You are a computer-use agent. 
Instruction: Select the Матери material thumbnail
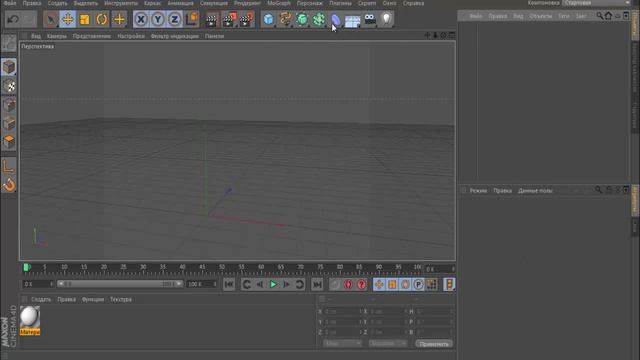pyautogui.click(x=30, y=320)
